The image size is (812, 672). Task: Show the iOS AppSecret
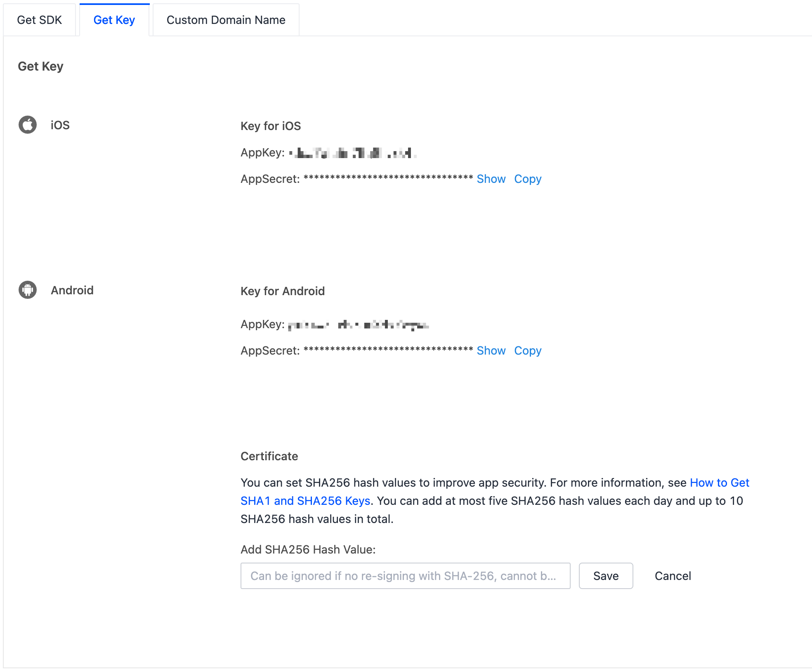[x=491, y=179]
